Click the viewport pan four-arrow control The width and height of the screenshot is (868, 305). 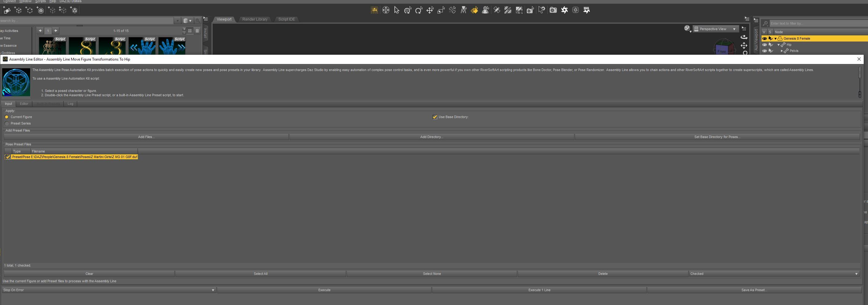744,46
